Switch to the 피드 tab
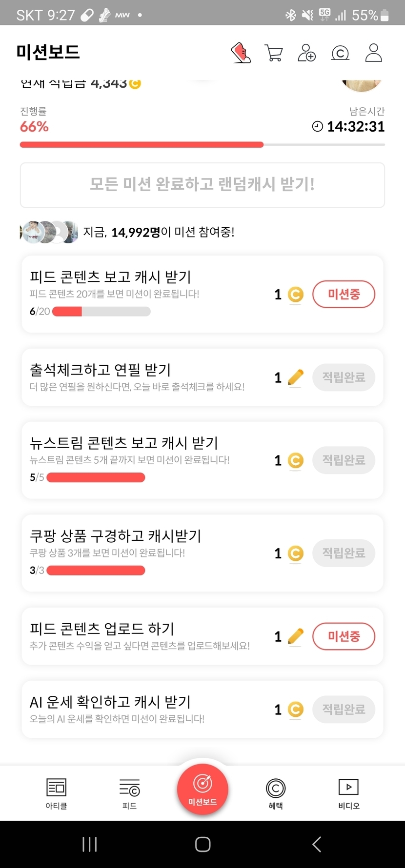This screenshot has width=405, height=868. pyautogui.click(x=129, y=792)
